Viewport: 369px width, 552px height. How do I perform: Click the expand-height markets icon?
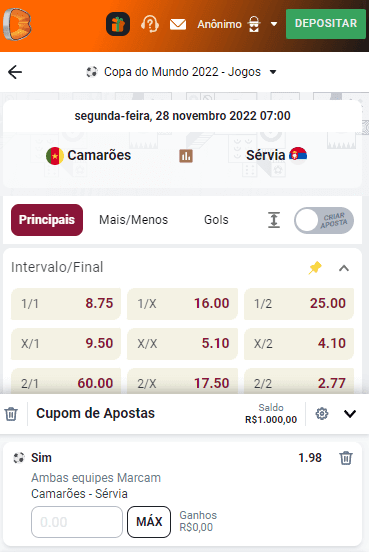pos(274,220)
